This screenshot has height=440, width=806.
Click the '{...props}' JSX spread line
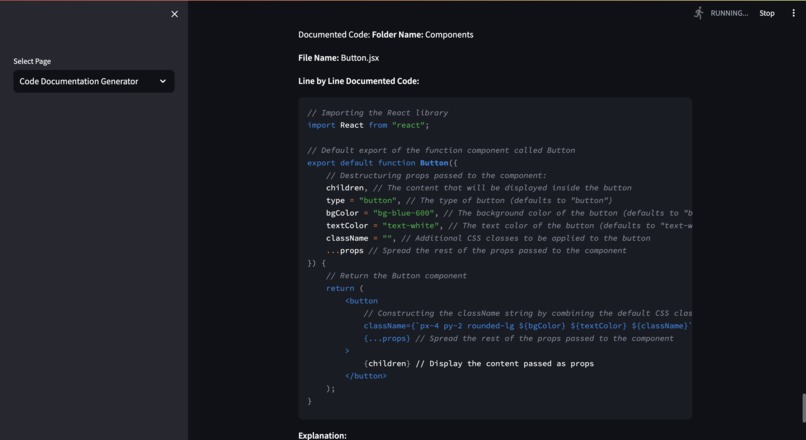point(518,338)
